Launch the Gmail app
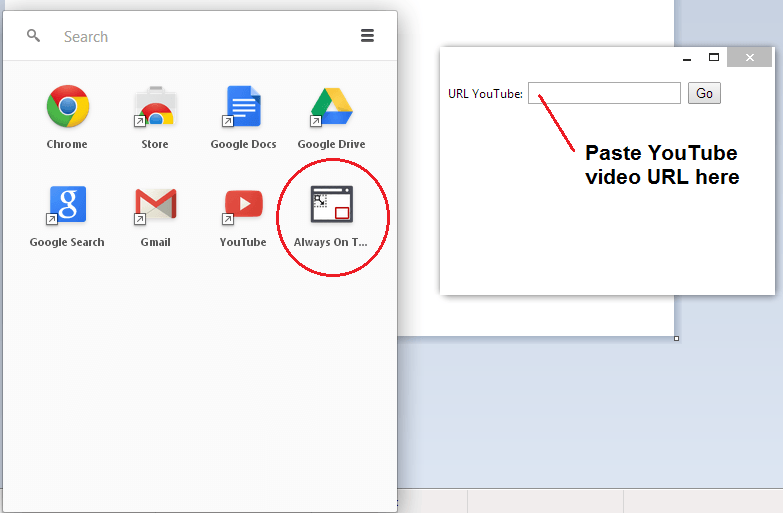The image size is (783, 513). click(x=155, y=204)
